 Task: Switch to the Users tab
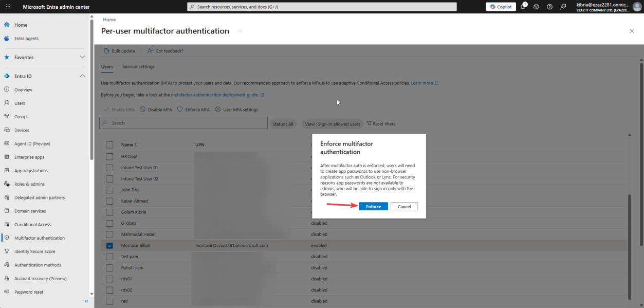[107, 67]
